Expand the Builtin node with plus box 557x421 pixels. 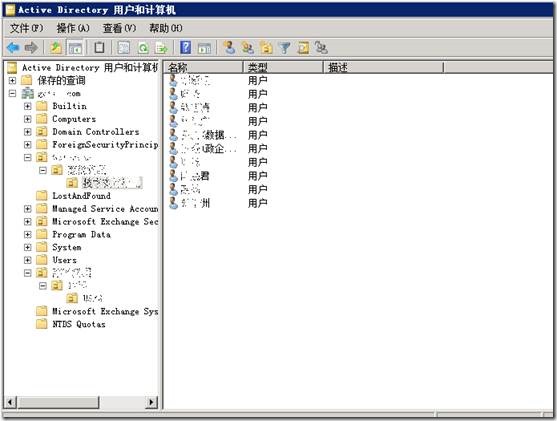pos(28,106)
